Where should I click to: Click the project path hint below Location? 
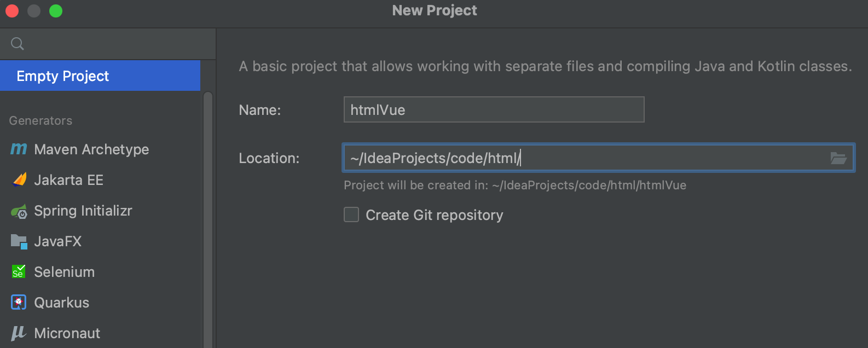pyautogui.click(x=515, y=185)
